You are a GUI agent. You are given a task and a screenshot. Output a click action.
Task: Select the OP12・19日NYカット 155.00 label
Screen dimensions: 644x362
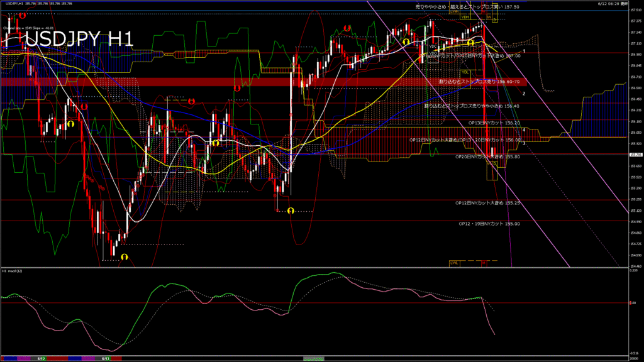(x=489, y=224)
